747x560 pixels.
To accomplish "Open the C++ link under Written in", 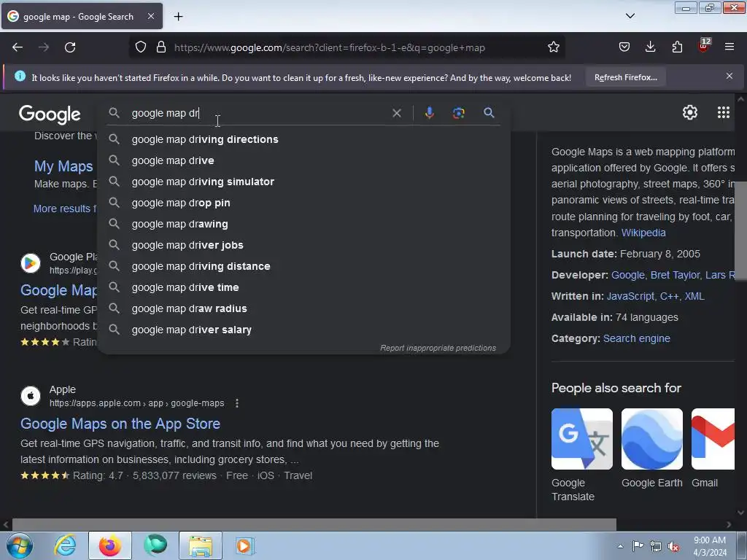I will click(x=670, y=296).
